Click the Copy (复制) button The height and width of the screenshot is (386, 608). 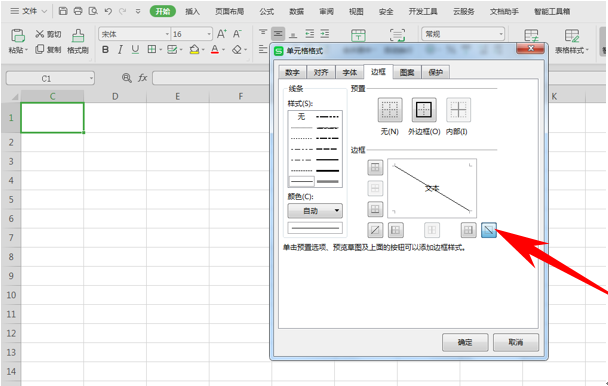point(48,49)
